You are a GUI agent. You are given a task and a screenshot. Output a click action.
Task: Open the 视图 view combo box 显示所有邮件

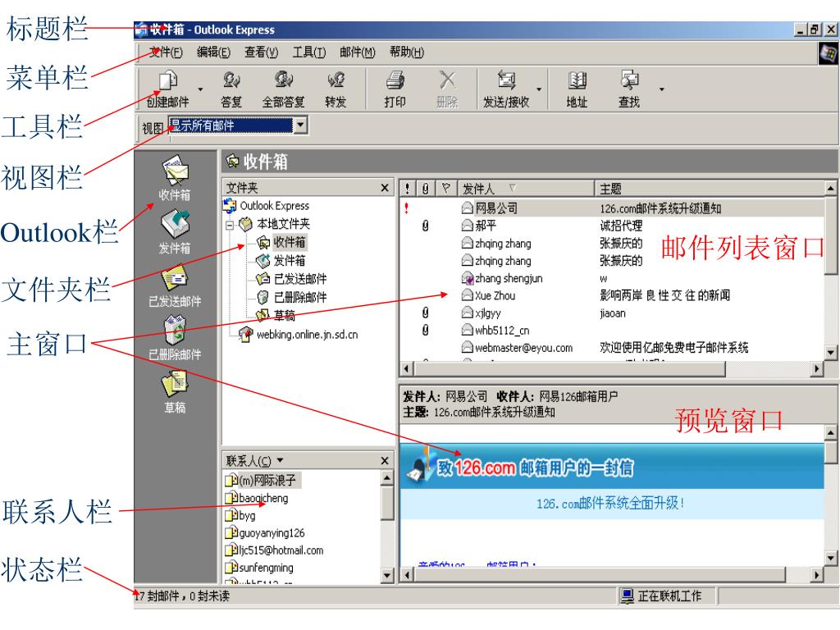[x=238, y=126]
